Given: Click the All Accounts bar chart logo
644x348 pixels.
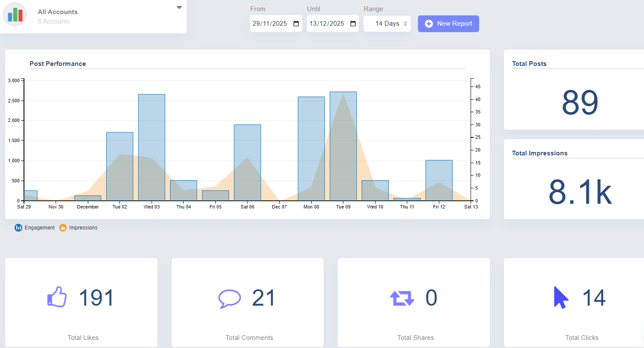Looking at the screenshot, I should pyautogui.click(x=15, y=15).
